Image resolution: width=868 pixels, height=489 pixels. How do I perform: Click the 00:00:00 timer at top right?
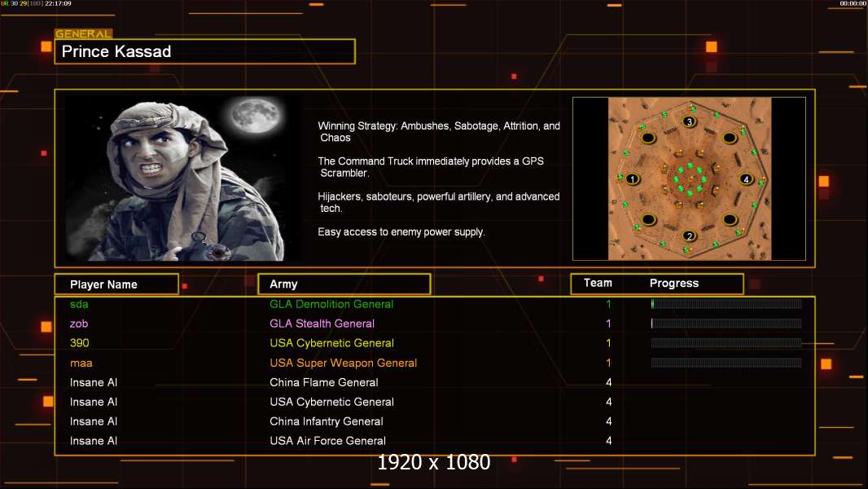pos(853,3)
